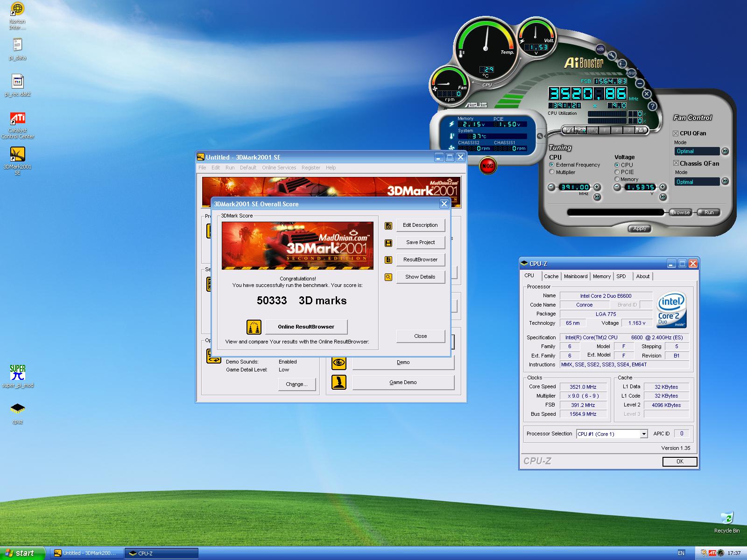This screenshot has width=747, height=560.
Task: Click the Online ResultBrowser yellow icon
Action: [x=254, y=327]
